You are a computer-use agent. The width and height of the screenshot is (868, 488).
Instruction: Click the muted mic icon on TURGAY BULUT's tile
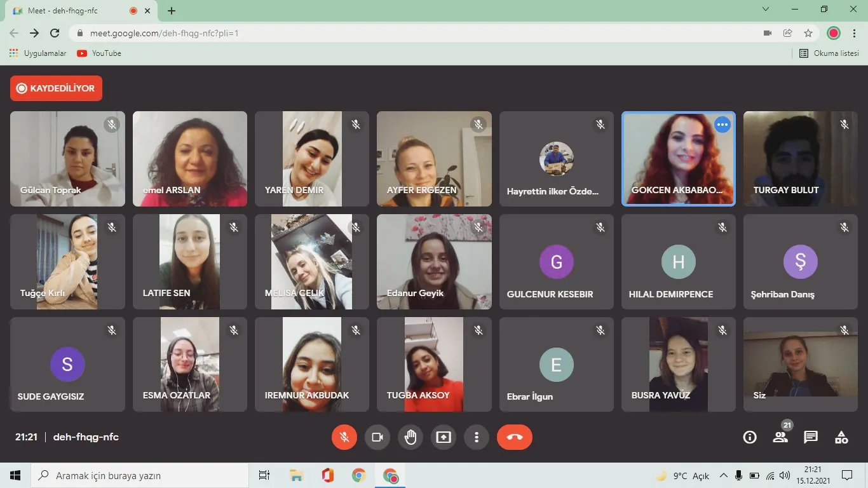(844, 125)
